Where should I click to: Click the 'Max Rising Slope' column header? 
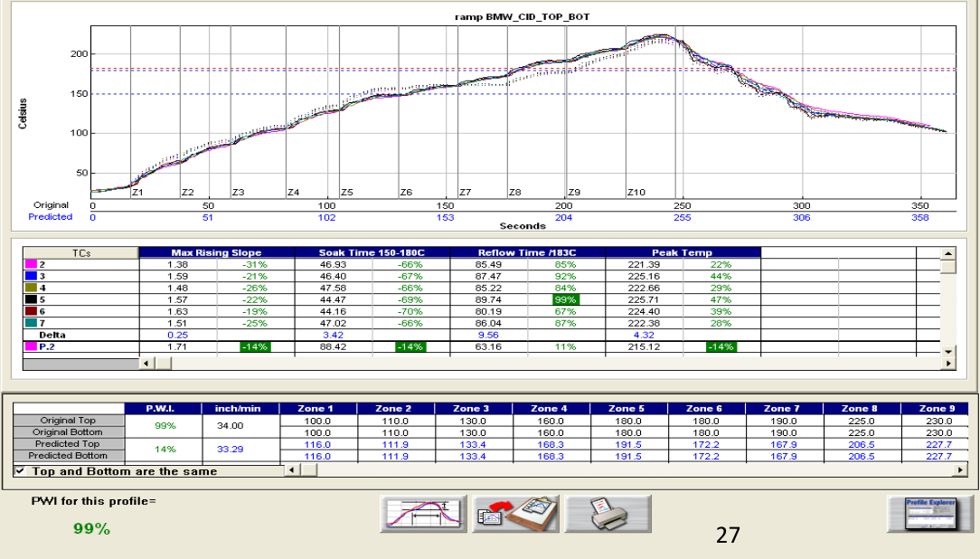[x=216, y=252]
